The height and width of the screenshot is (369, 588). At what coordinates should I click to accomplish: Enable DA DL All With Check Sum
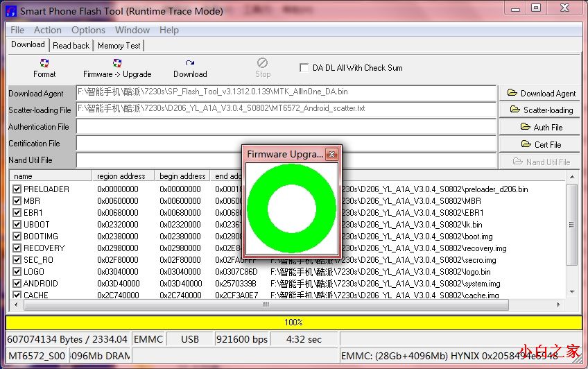tap(304, 68)
